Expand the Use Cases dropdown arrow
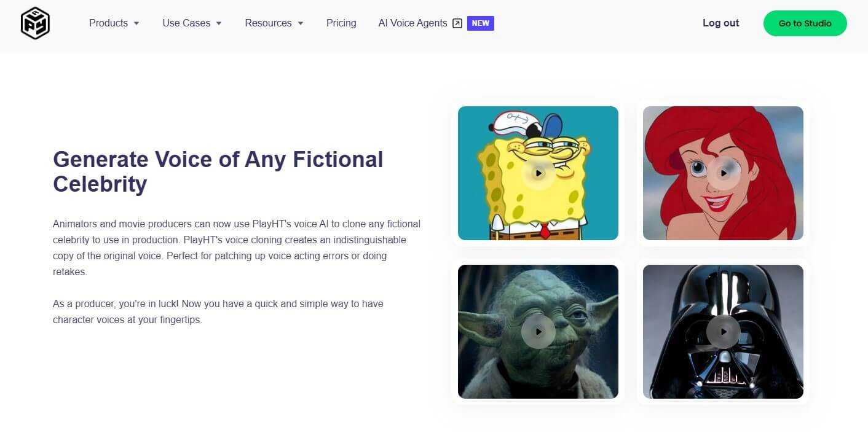868x438 pixels. tap(219, 23)
